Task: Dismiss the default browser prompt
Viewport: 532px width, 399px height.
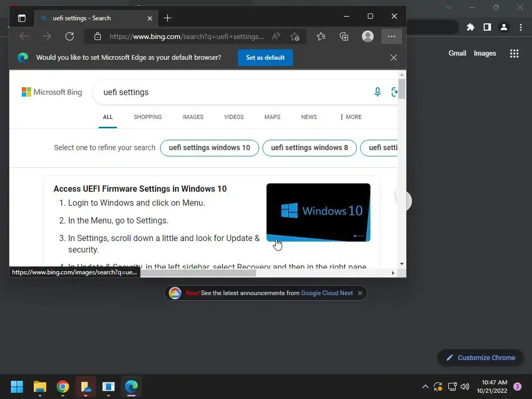Action: 394,58
